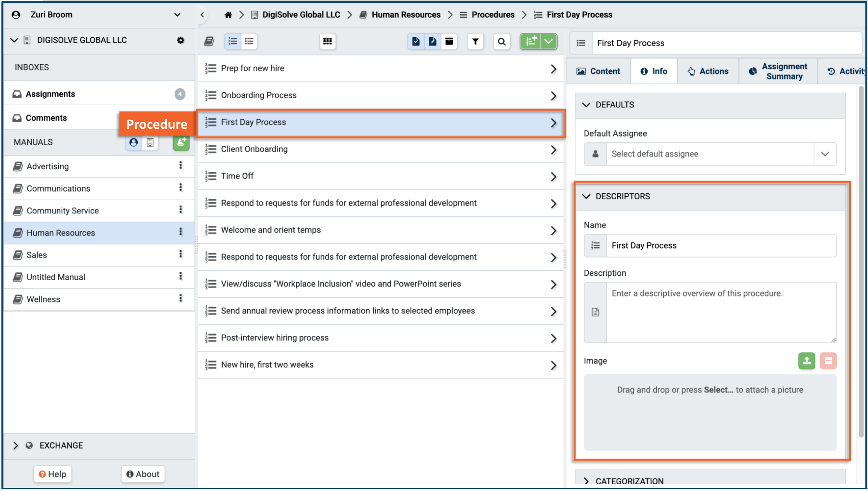The image size is (868, 491).
Task: Click the grid view icon
Action: (328, 41)
